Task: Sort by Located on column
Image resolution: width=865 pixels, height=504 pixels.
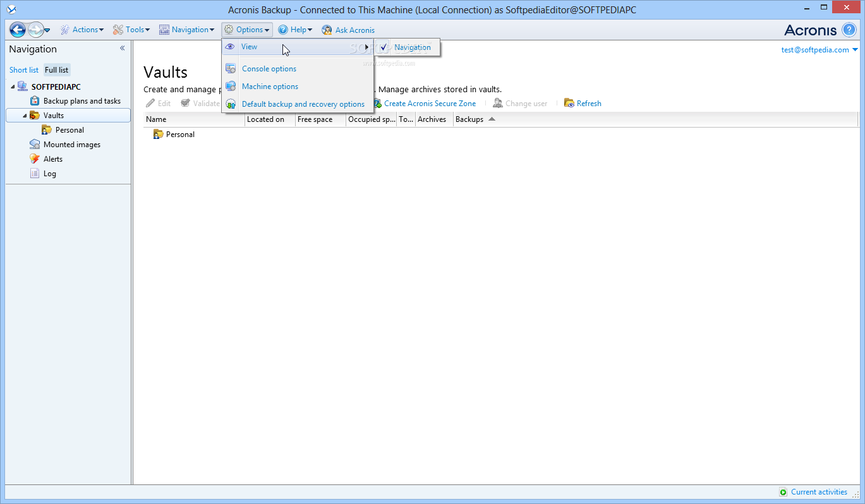Action: point(270,119)
